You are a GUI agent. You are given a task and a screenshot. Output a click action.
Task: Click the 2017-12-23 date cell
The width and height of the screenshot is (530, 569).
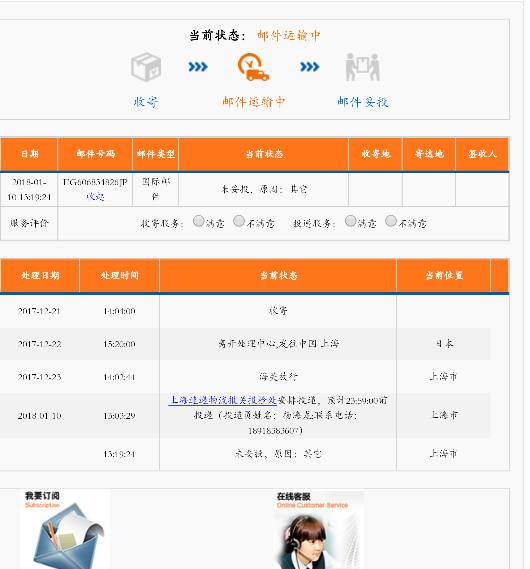(39, 377)
